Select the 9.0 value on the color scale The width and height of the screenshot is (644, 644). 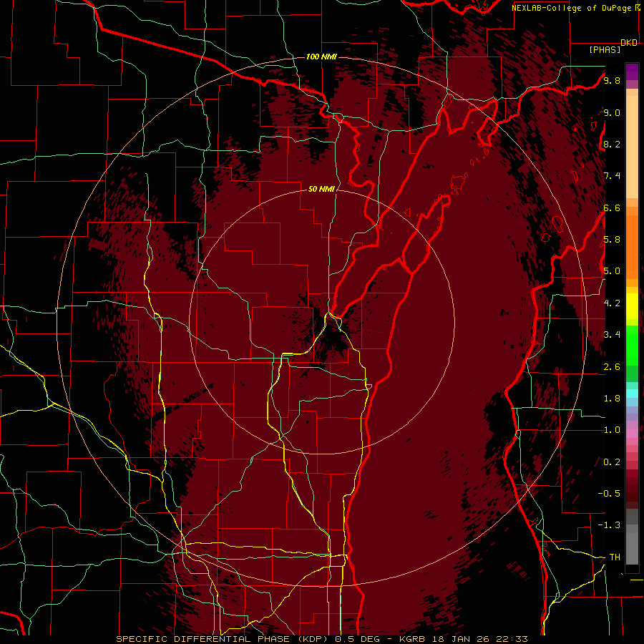coord(612,112)
